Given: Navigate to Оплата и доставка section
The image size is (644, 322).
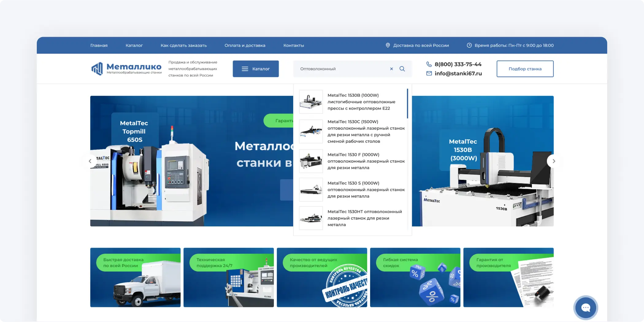Looking at the screenshot, I should [x=245, y=45].
